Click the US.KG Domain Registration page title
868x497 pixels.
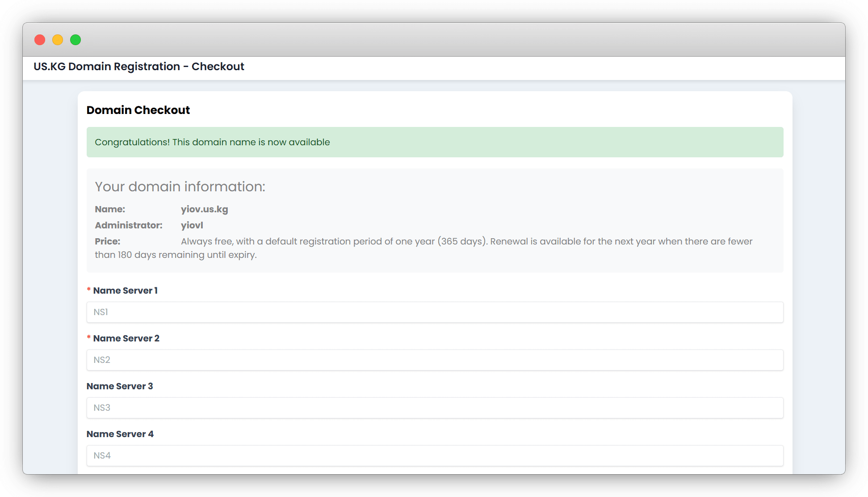(138, 67)
